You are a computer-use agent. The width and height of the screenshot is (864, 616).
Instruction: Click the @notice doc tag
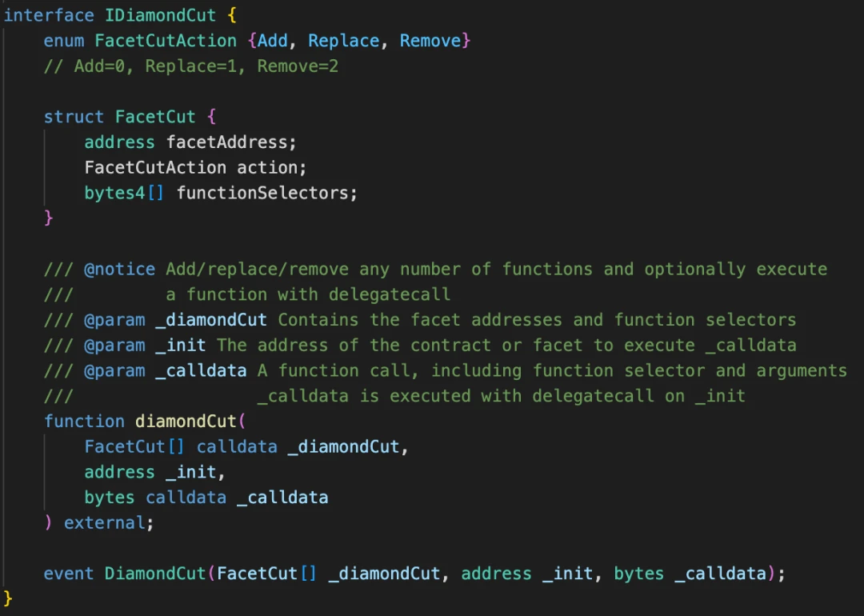120,269
